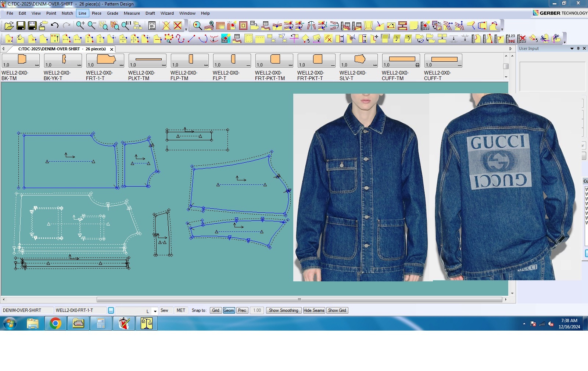The height and width of the screenshot is (371, 588).
Task: Click the piece with eraser highlighted icon
Action: (x=226, y=38)
